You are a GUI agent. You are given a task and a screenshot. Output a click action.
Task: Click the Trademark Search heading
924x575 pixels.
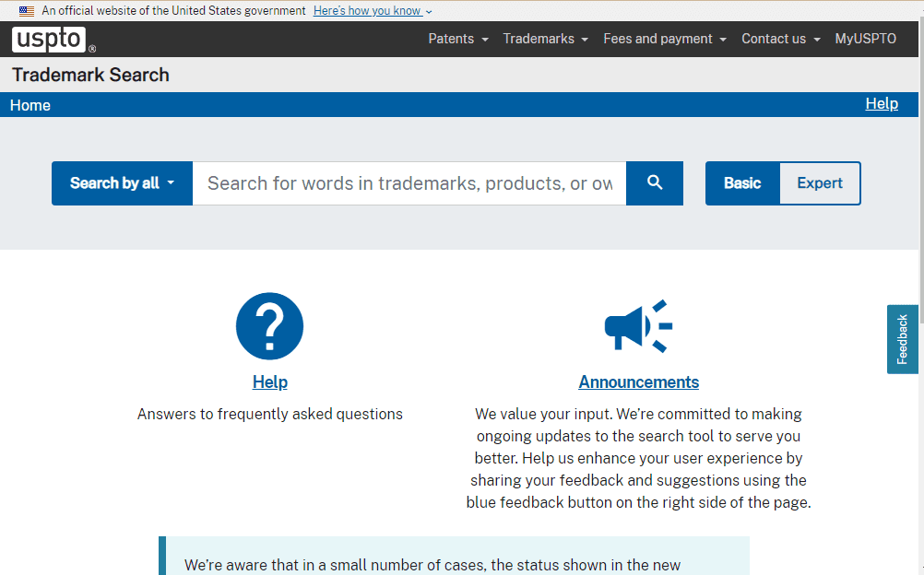click(x=90, y=75)
